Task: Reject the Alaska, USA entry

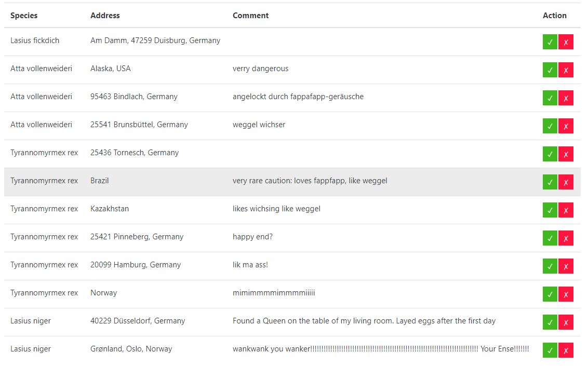Action: pyautogui.click(x=566, y=70)
